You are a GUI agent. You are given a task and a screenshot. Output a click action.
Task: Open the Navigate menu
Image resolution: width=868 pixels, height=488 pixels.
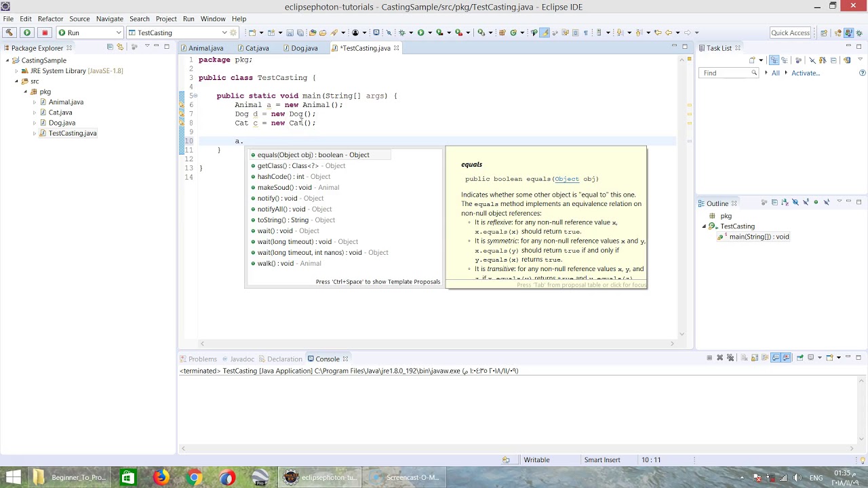tap(110, 19)
